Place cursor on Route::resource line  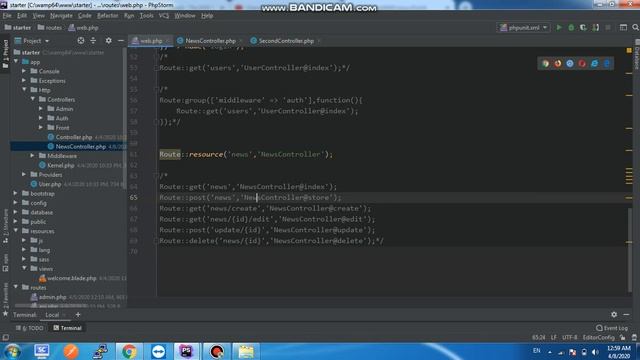pos(246,154)
